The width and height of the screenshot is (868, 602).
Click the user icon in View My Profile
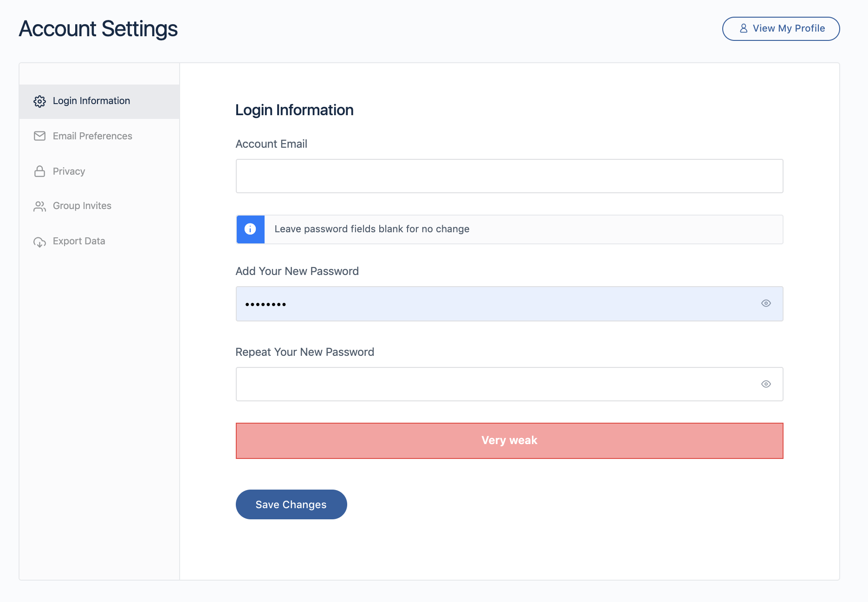744,28
